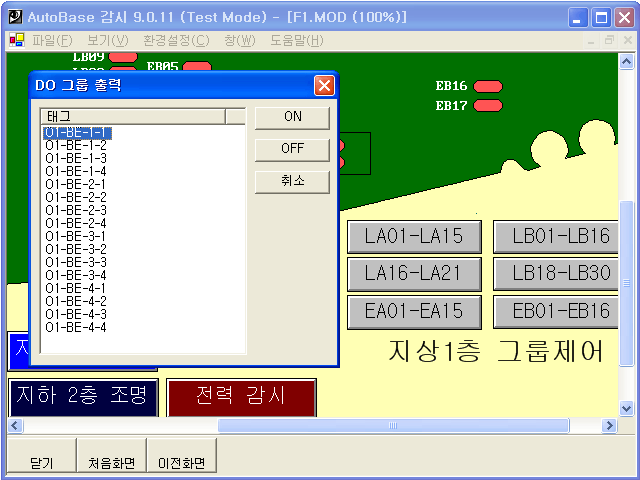Open the EB01-EB16 group control
This screenshot has height=480, width=640.
(x=561, y=311)
